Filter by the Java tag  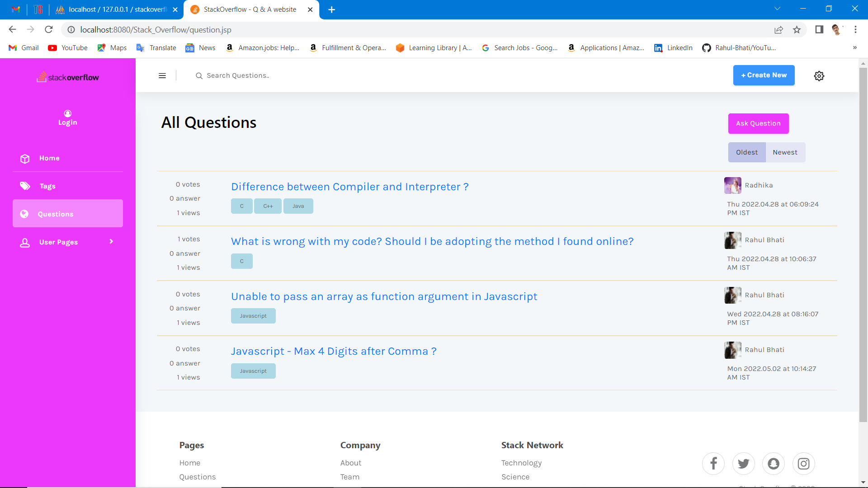[x=298, y=206]
